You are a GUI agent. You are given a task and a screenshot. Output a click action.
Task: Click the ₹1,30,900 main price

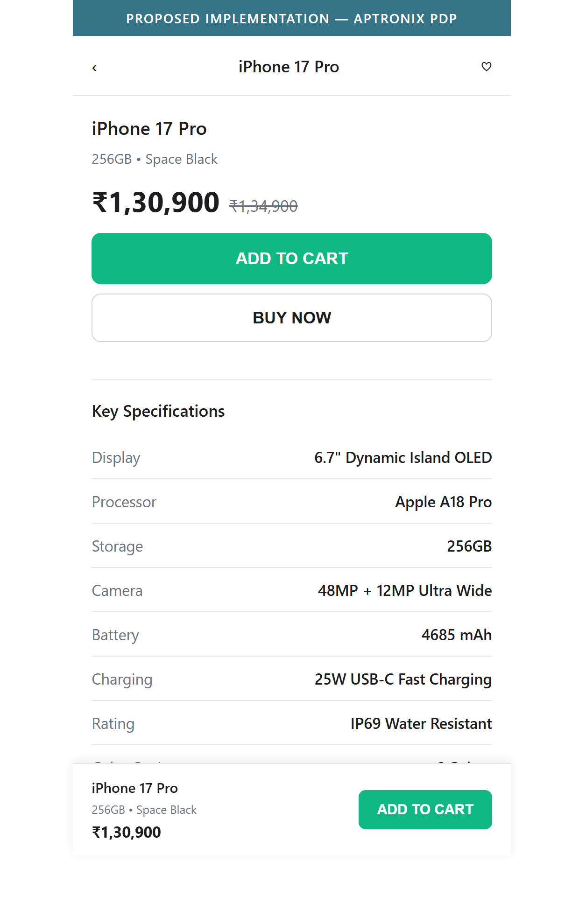click(x=156, y=203)
